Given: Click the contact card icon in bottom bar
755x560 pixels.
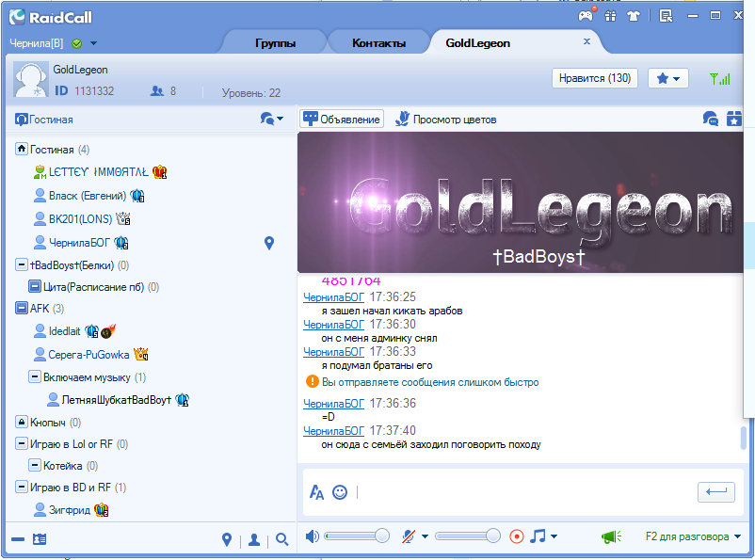Looking at the screenshot, I should coord(40,539).
